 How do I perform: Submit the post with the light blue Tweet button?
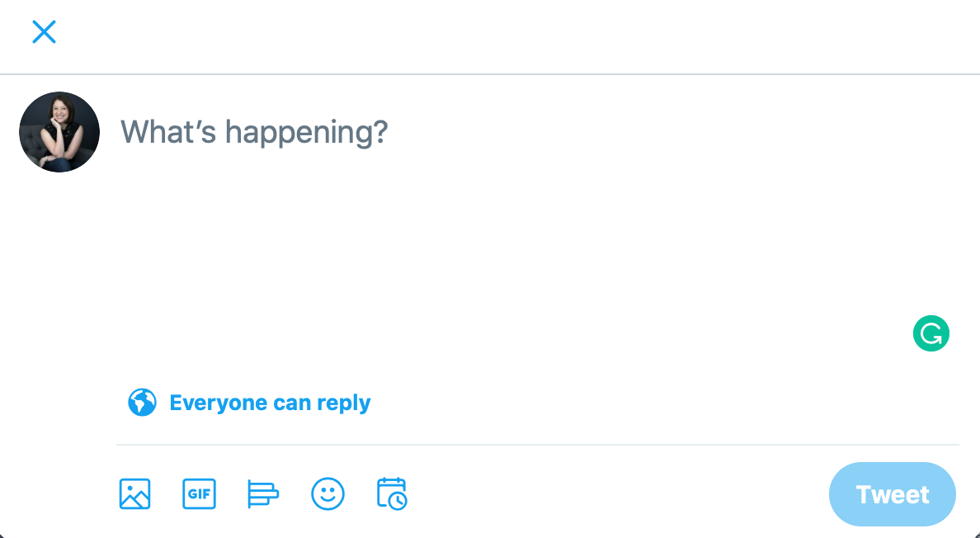[892, 494]
